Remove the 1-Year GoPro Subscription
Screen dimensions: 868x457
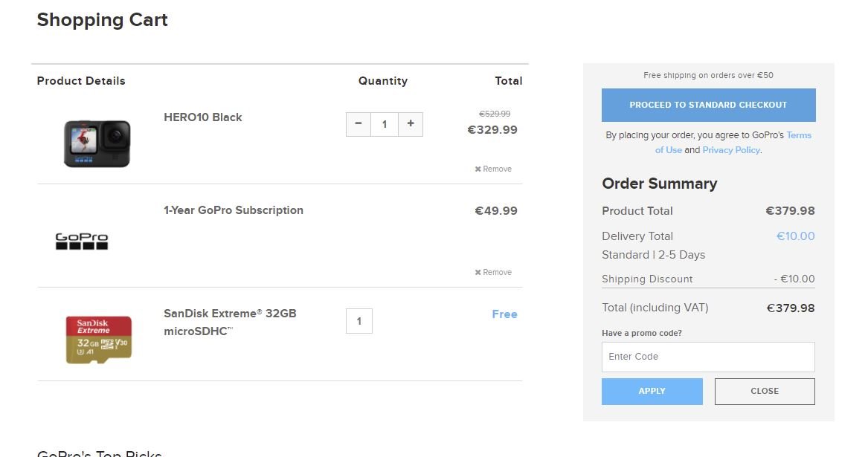coord(492,272)
